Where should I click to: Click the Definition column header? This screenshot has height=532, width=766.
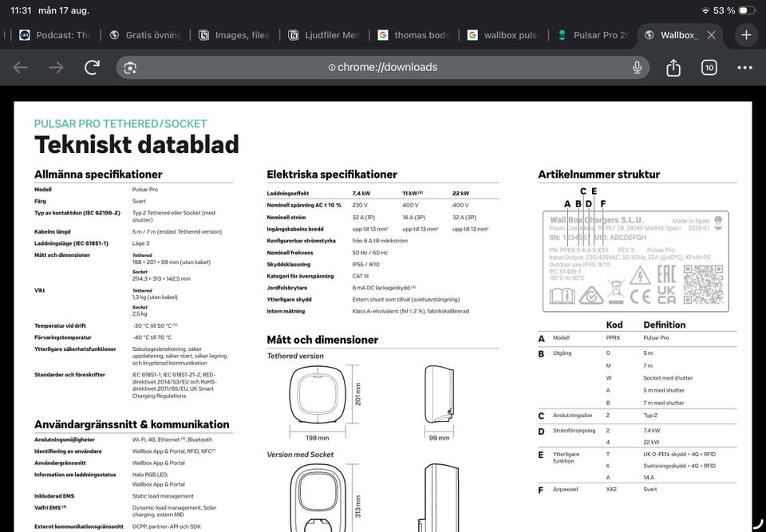(x=664, y=325)
